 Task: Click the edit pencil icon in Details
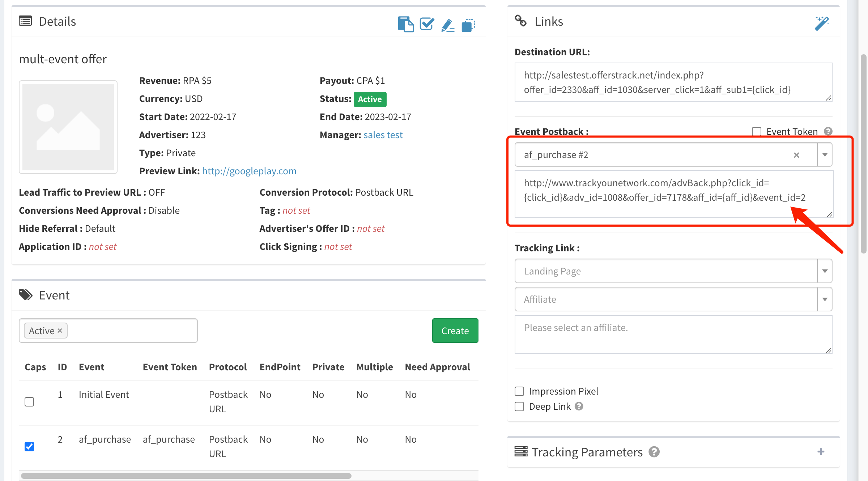448,25
